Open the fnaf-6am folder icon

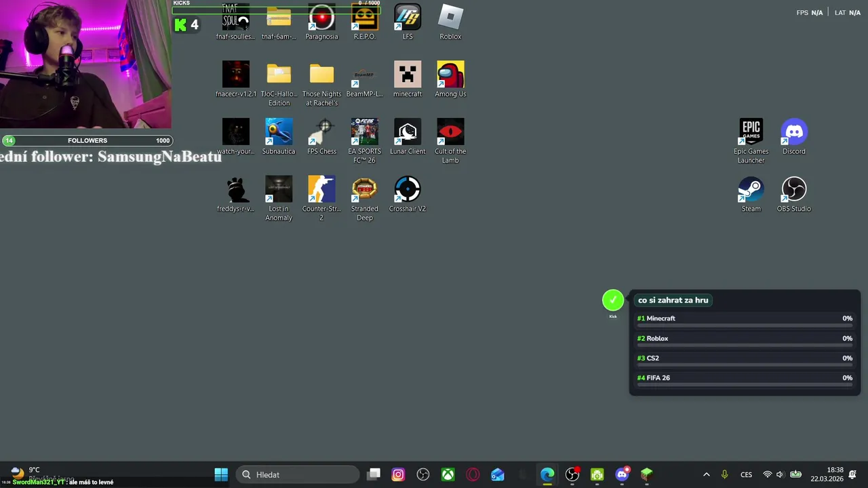click(x=279, y=22)
